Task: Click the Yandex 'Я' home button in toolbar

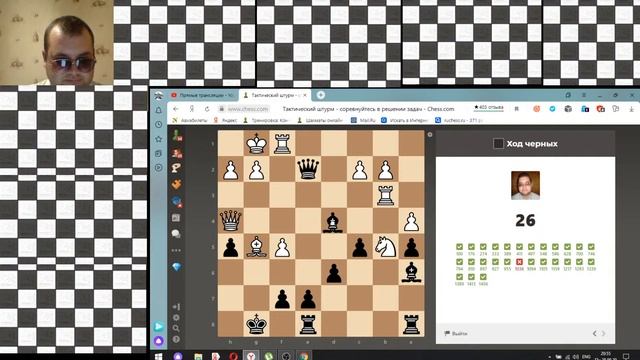Action: coord(191,109)
